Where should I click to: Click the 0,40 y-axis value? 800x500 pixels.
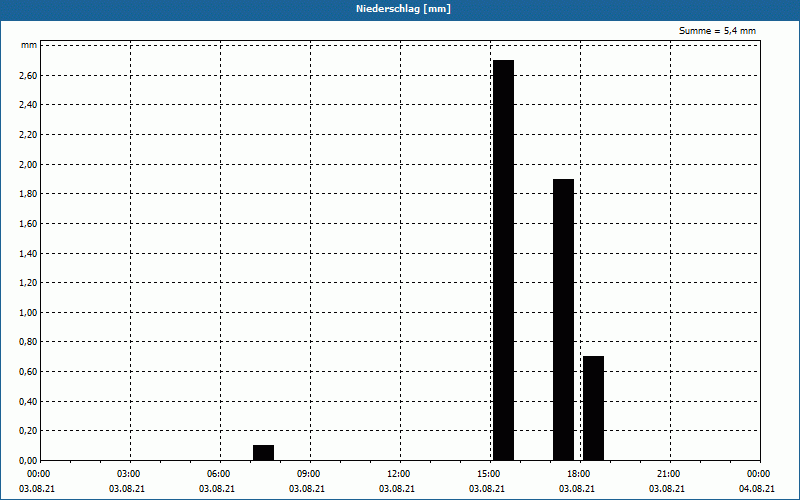point(28,401)
